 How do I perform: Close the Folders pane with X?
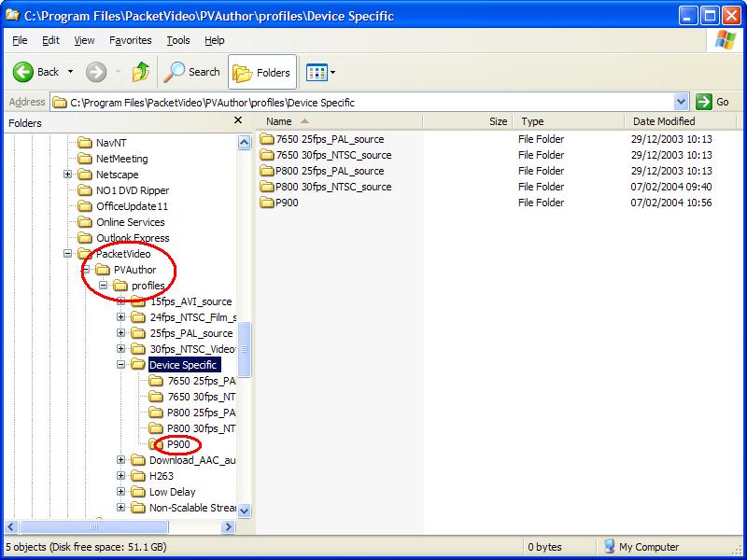click(x=238, y=120)
